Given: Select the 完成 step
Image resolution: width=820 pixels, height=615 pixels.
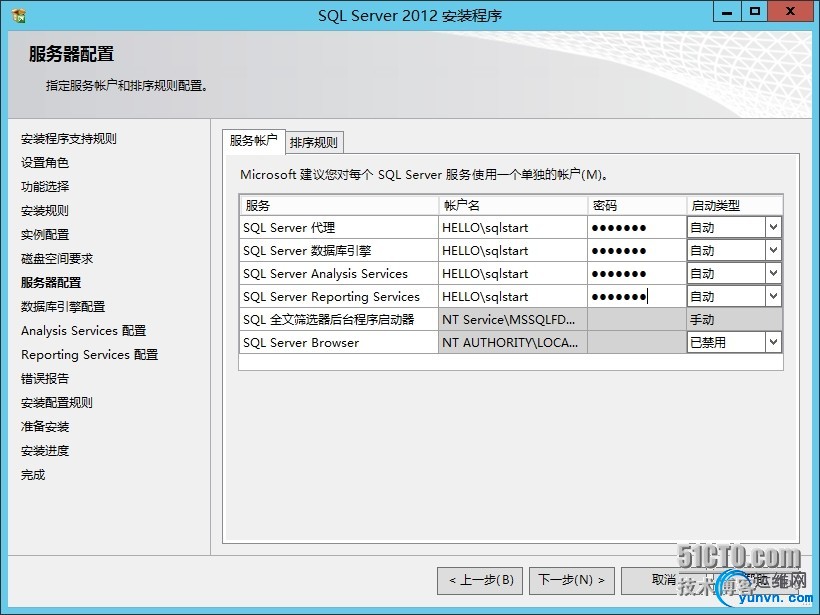Looking at the screenshot, I should [x=33, y=475].
